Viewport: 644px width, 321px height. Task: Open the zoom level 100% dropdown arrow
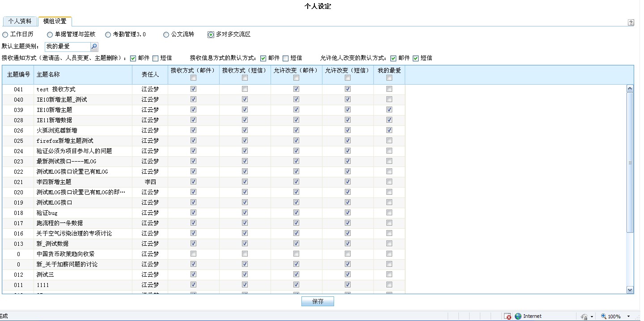tap(628, 317)
